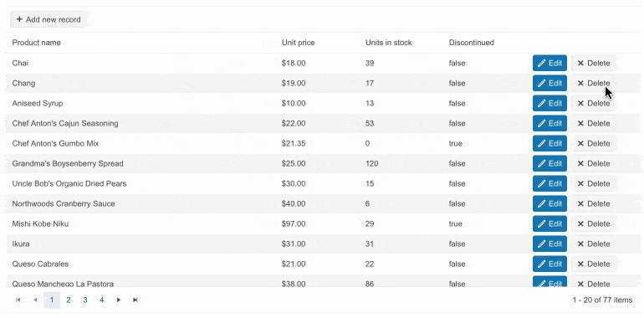Edit the Chai product row
644x318 pixels.
(x=549, y=63)
